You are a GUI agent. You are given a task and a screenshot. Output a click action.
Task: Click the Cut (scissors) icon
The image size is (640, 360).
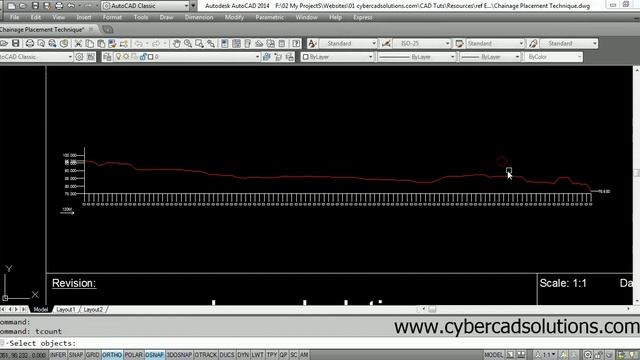click(x=78, y=43)
